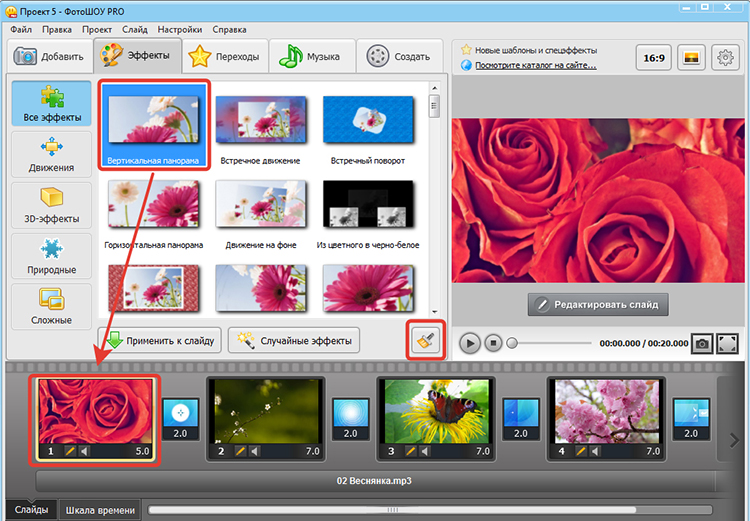
Task: Click the gear settings icon top right
Action: [x=725, y=58]
